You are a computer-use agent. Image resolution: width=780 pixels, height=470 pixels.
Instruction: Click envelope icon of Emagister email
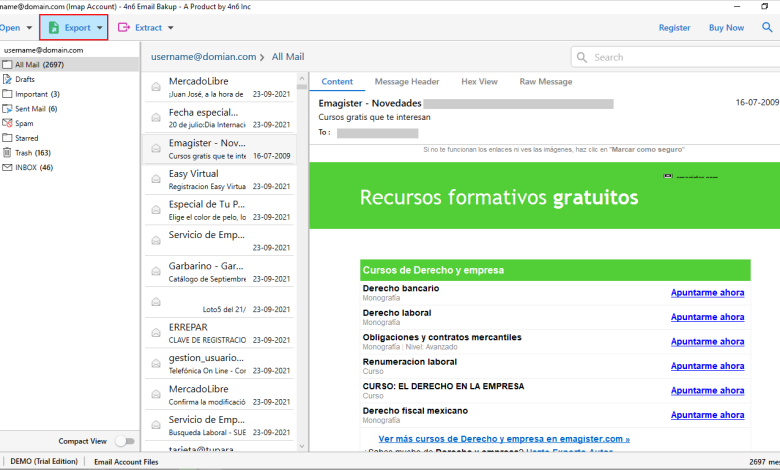point(156,148)
